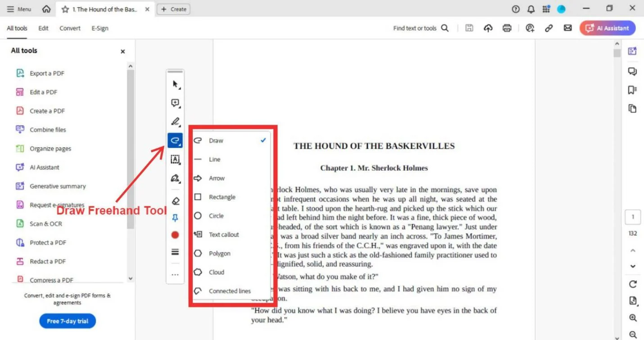Go to the Home icon
Viewport: 644px width, 340px height.
46,9
